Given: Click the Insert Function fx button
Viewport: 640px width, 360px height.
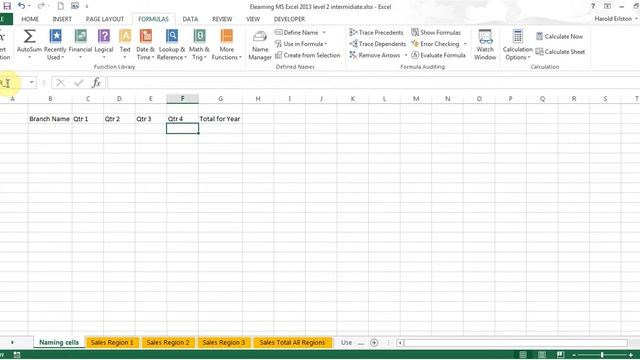Looking at the screenshot, I should (x=96, y=83).
